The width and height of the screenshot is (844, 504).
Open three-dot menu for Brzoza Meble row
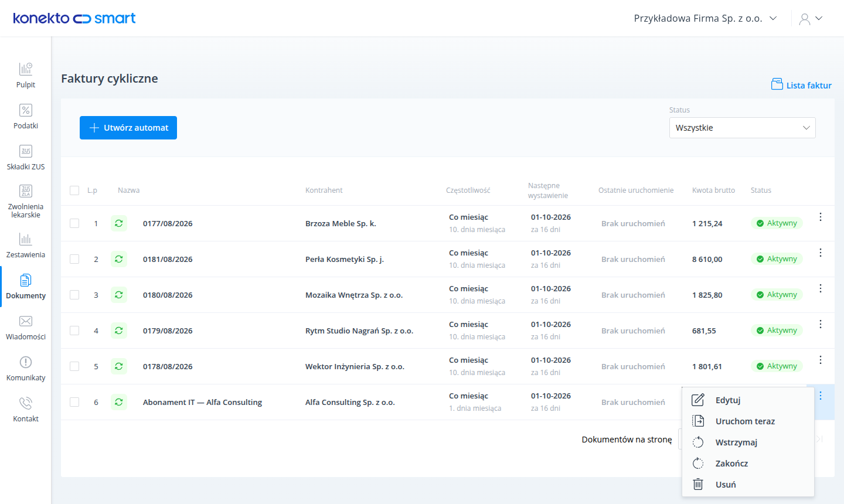[821, 217]
